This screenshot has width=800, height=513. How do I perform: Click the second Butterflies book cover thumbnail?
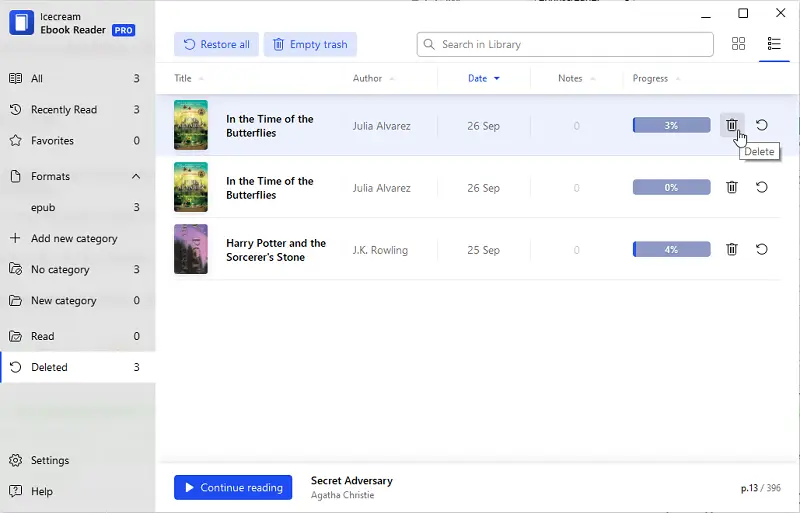coord(191,187)
